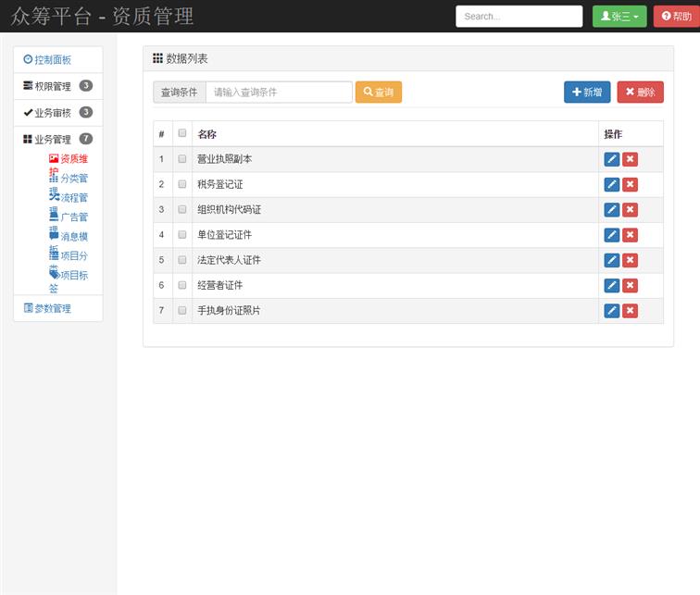Check the box for 单位登记证件

pyautogui.click(x=182, y=235)
